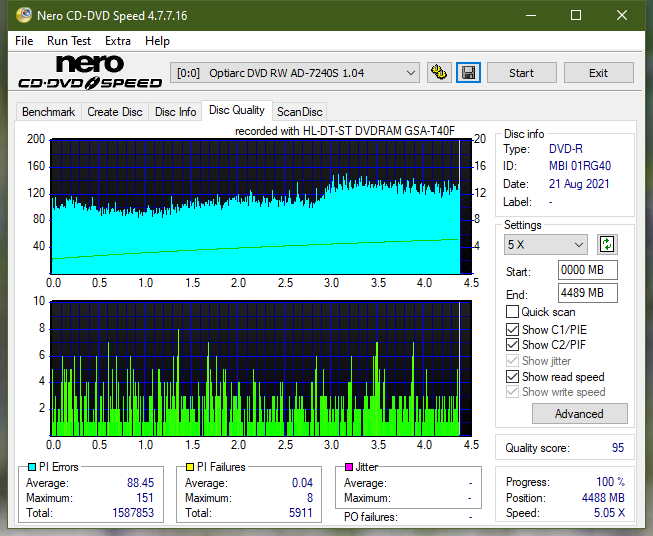Click the magenta Jitter legend square
Screen dimensions: 653x536
click(349, 467)
